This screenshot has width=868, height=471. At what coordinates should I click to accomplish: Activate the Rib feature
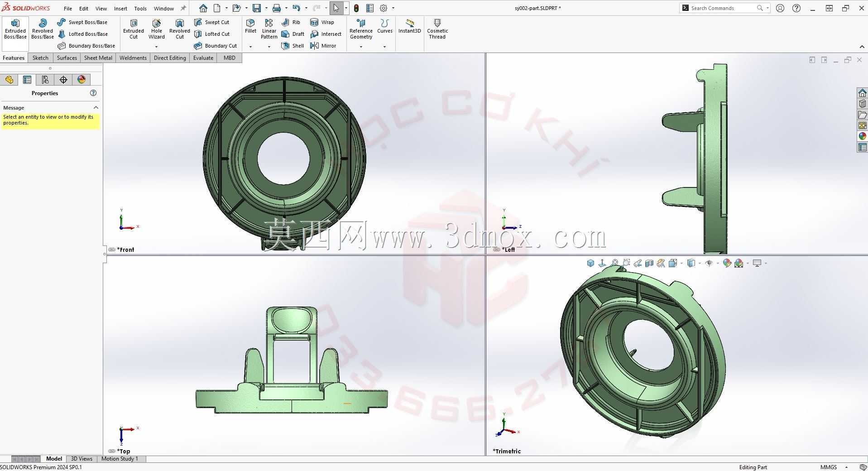coord(291,22)
